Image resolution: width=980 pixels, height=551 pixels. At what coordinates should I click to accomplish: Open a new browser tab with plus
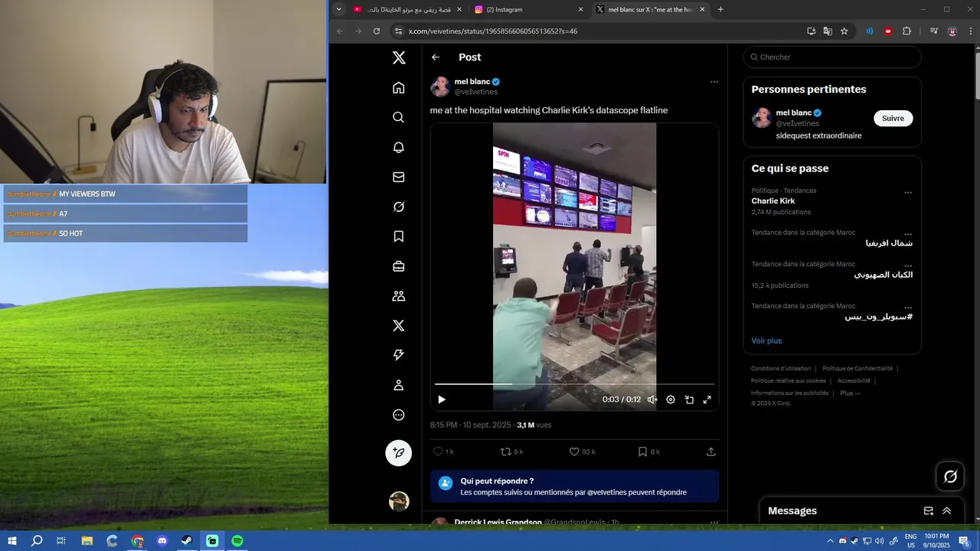pyautogui.click(x=720, y=9)
